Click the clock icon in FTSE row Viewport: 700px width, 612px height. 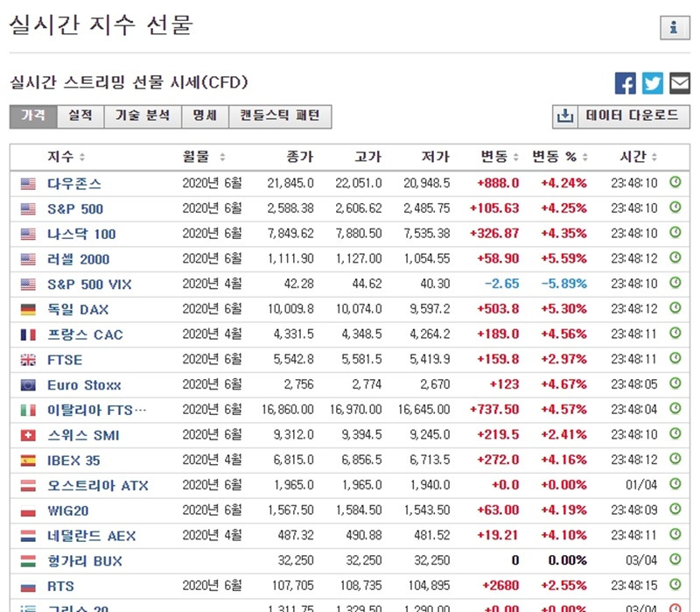coord(675,358)
